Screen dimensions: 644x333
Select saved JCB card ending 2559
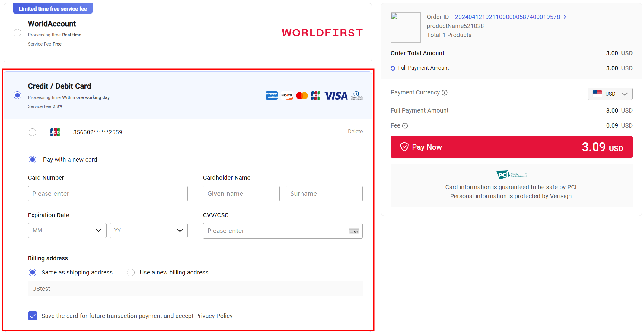[32, 132]
